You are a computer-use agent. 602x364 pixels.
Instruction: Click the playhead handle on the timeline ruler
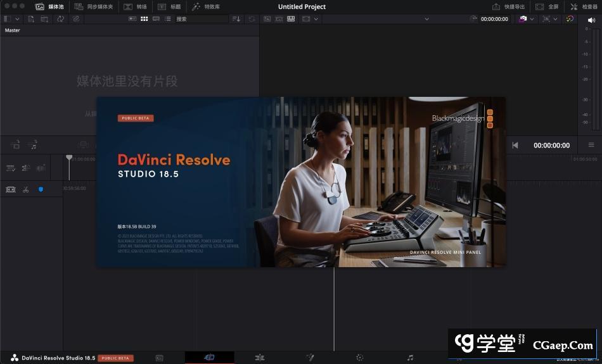(x=69, y=158)
